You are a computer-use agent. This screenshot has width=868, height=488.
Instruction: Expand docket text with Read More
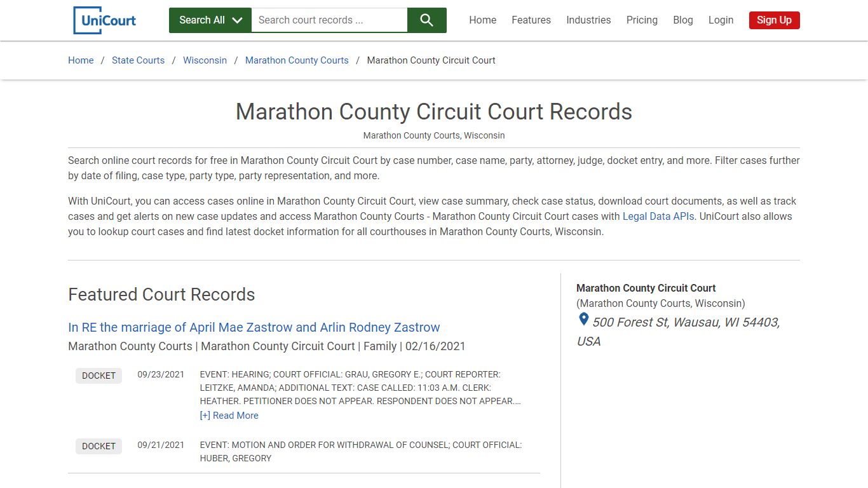[x=229, y=416]
